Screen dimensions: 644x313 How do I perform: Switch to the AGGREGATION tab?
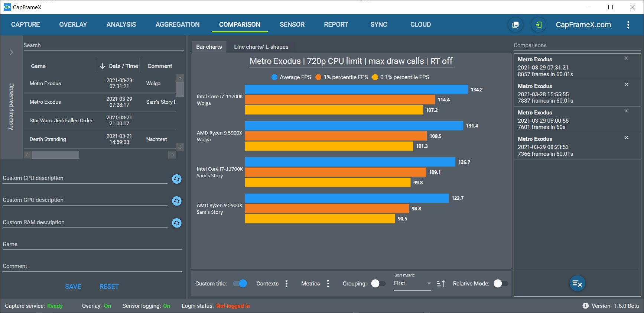(x=178, y=25)
